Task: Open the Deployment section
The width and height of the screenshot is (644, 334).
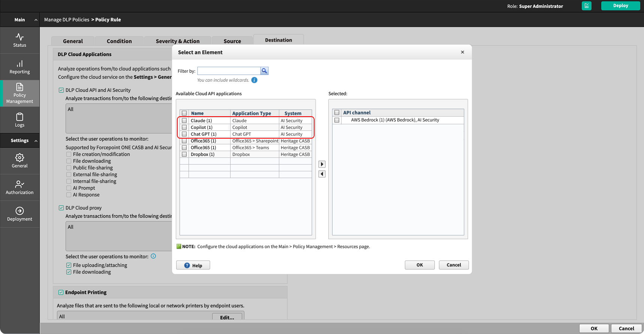Action: coord(19,214)
